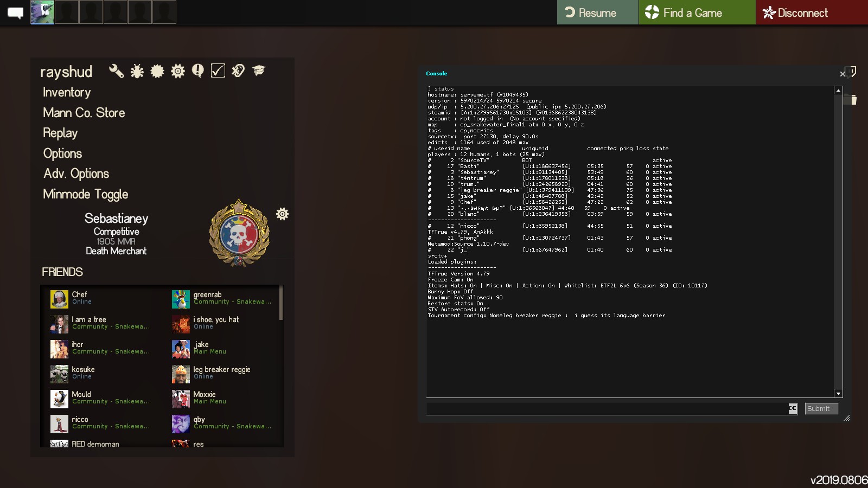
Task: Toggle the checkmark box icon
Action: click(x=218, y=71)
